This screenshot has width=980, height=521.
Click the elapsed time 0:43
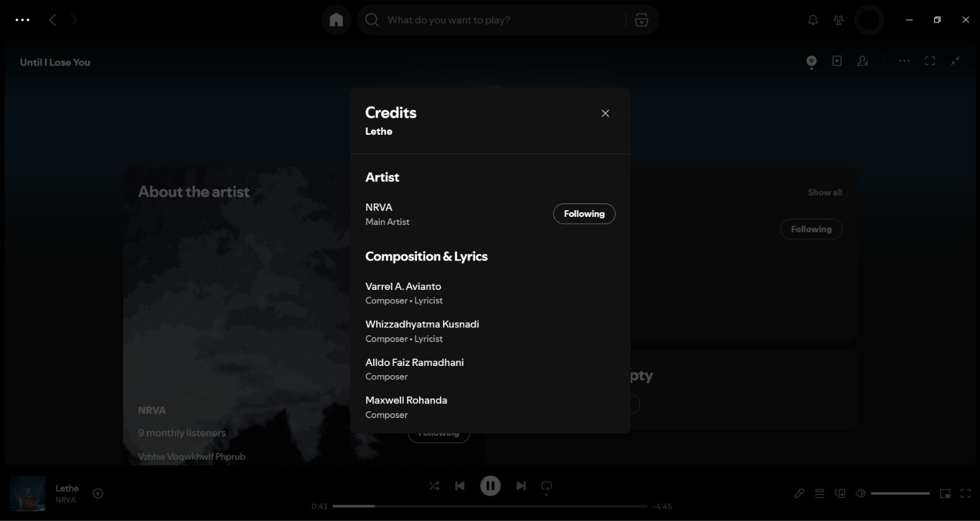pos(319,507)
